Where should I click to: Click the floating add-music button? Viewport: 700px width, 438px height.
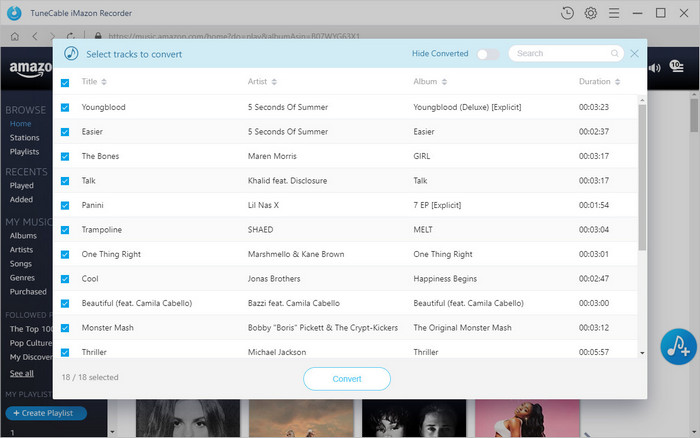tap(679, 347)
